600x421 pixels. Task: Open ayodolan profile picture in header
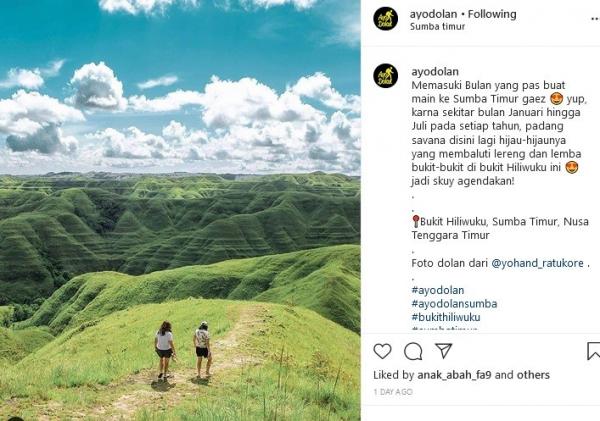click(x=385, y=18)
